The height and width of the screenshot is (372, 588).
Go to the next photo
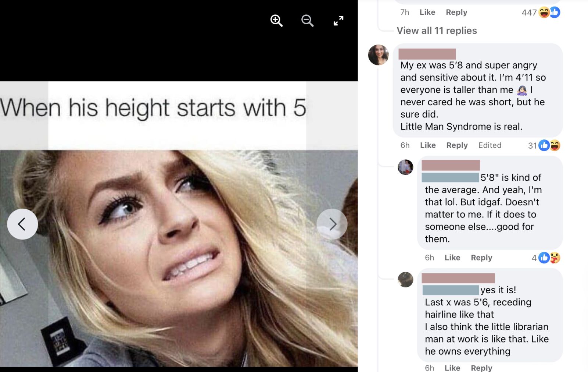coord(332,224)
